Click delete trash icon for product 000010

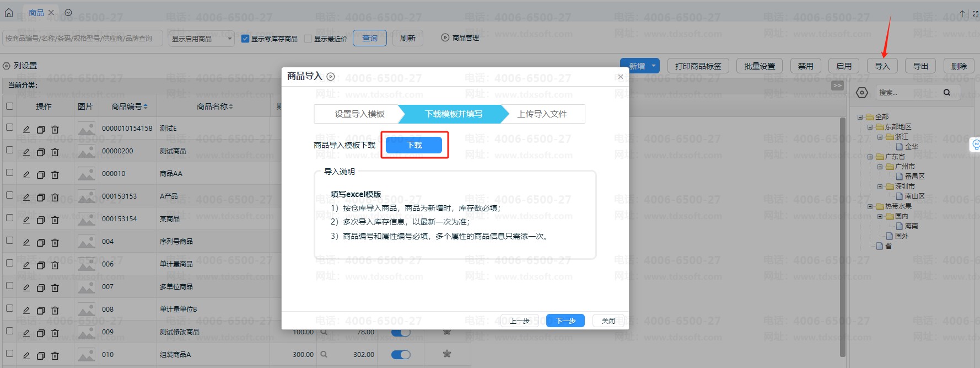point(55,175)
